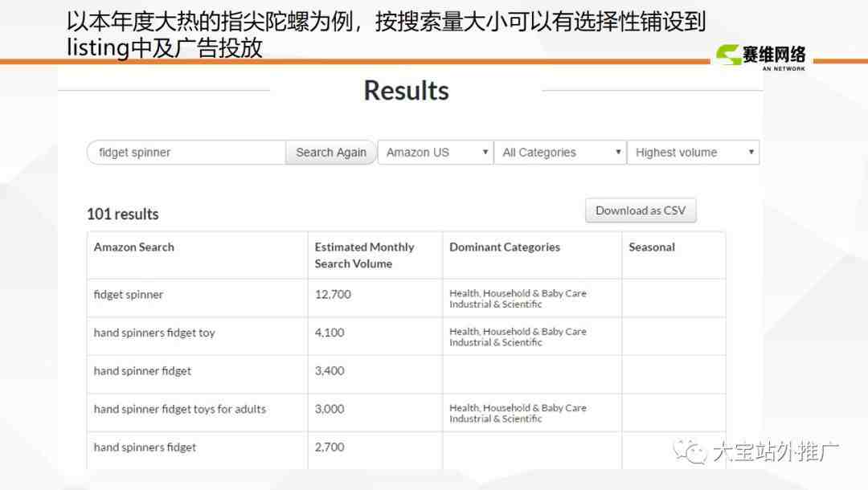Download results with Download as CSV
This screenshot has height=490, width=868.
pyautogui.click(x=641, y=210)
